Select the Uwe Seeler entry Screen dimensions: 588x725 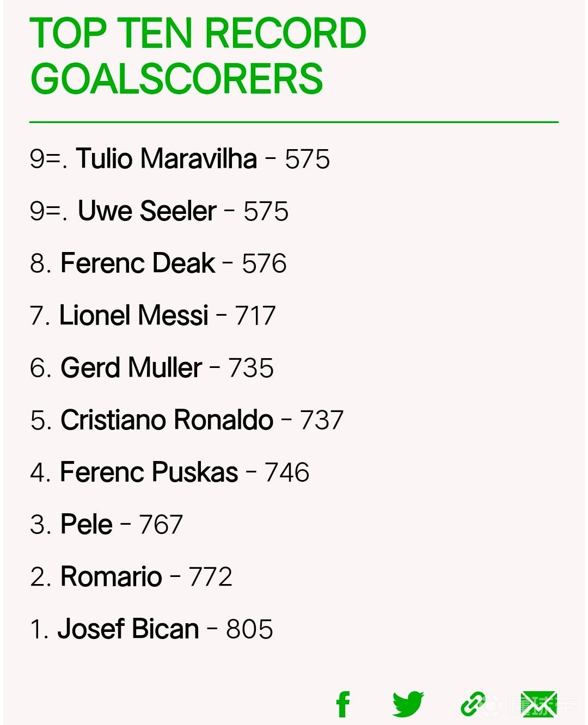click(x=147, y=211)
